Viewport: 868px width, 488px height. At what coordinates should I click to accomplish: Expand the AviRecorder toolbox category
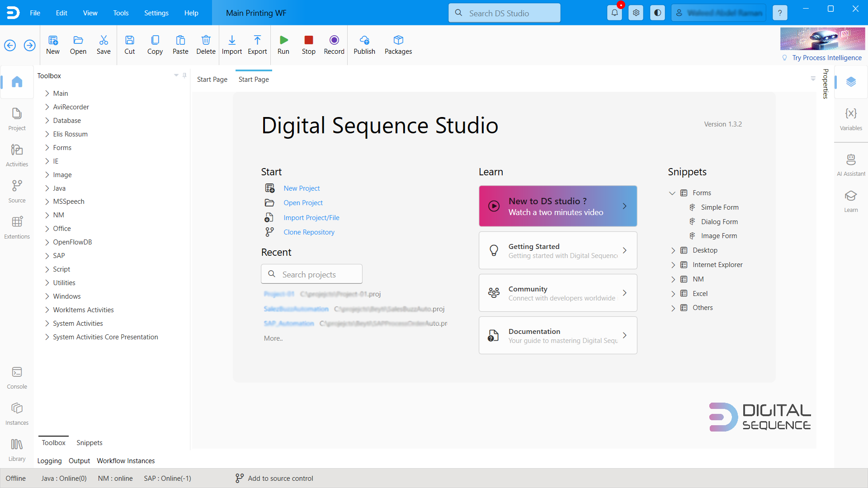(47, 107)
